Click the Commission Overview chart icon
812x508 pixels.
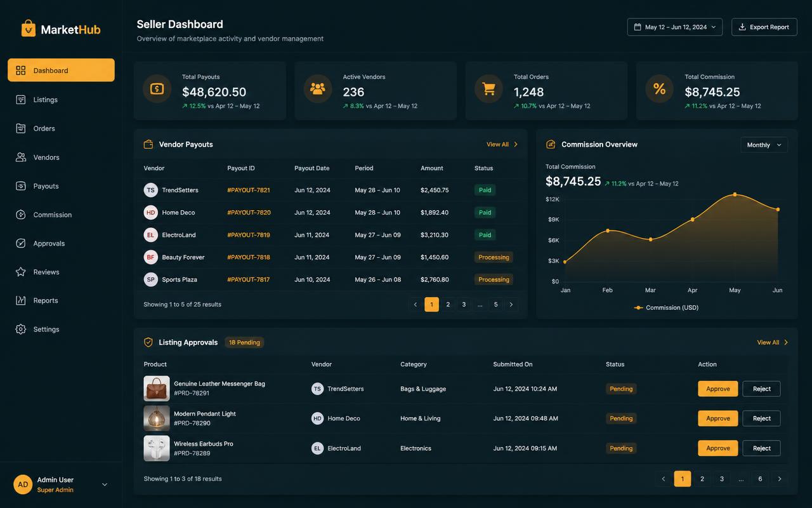pyautogui.click(x=551, y=144)
